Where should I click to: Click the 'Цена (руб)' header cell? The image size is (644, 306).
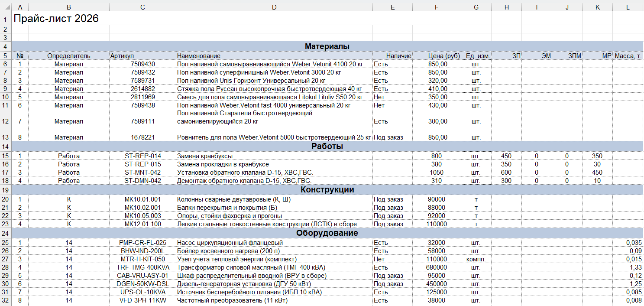pos(437,56)
